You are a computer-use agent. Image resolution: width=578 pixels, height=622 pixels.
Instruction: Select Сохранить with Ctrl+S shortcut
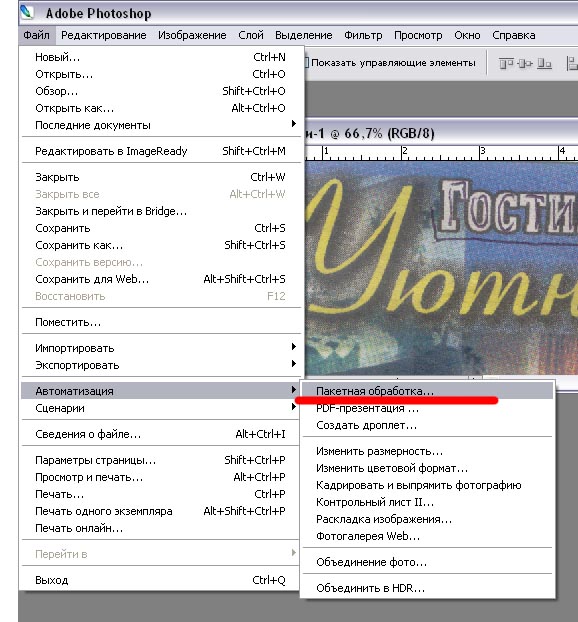pos(161,228)
